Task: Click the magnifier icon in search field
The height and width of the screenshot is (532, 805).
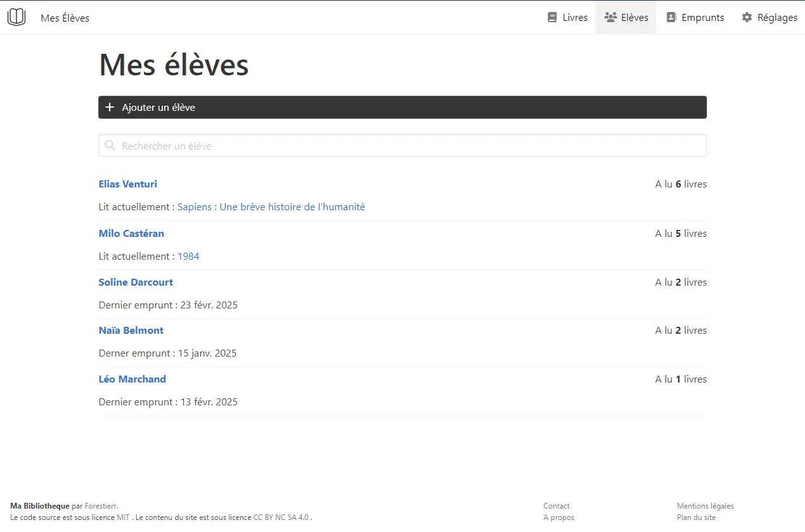Action: pyautogui.click(x=110, y=145)
